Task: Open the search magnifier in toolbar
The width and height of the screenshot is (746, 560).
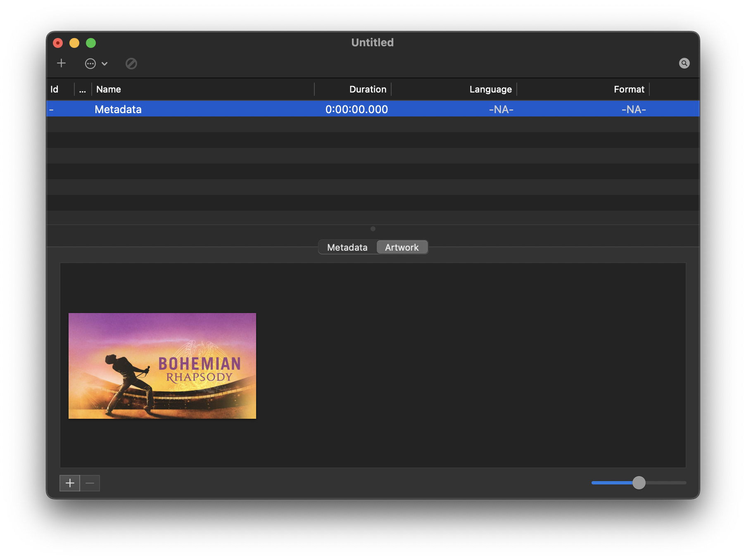Action: [684, 63]
